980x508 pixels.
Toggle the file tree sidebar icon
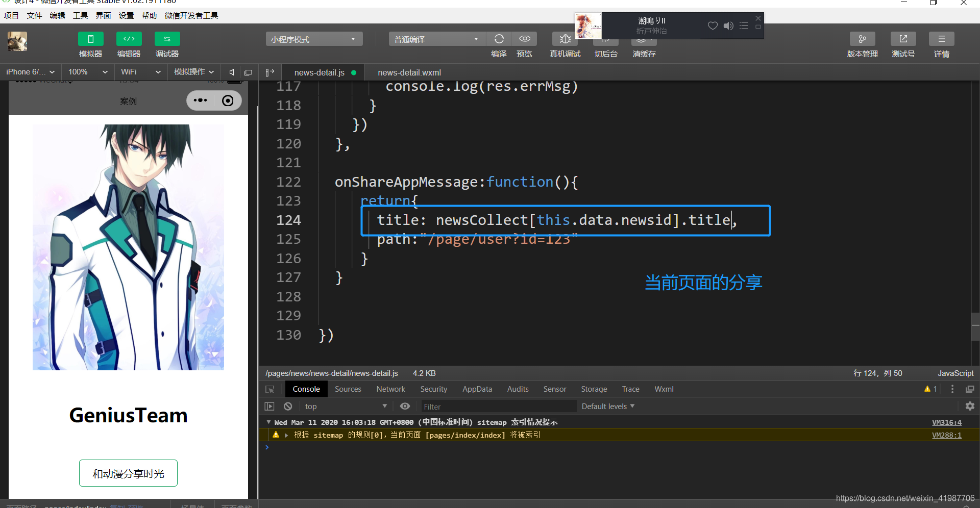coord(270,72)
